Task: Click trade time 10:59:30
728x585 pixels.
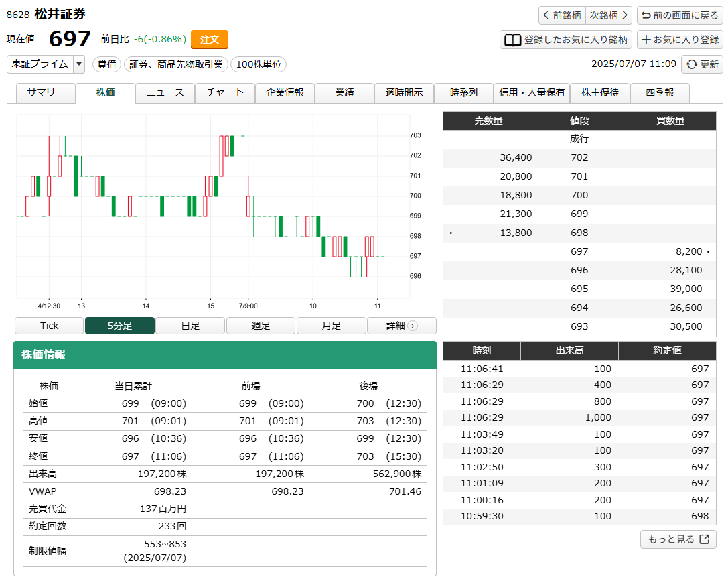Action: point(482,516)
